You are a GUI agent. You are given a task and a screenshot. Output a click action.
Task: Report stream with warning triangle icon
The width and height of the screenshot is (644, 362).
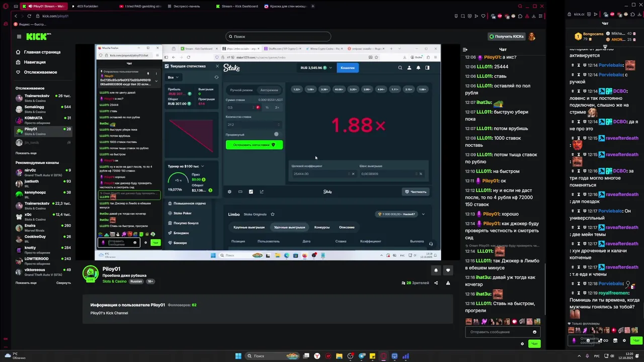point(448,283)
